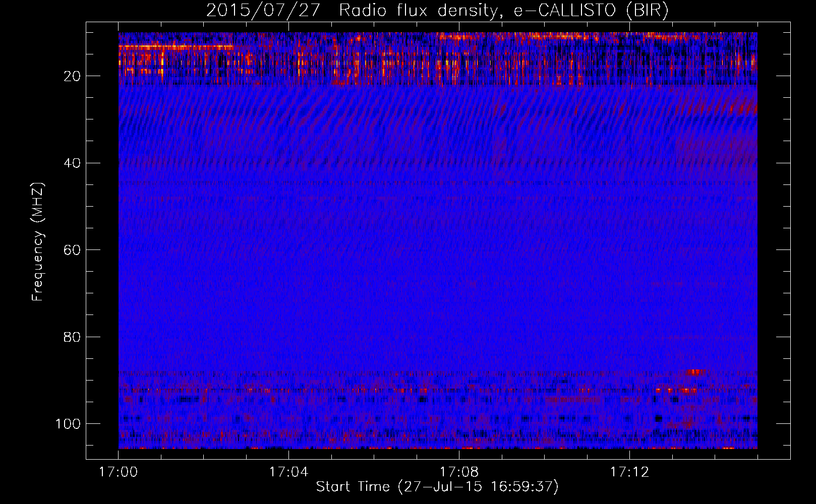The image size is (816, 504).
Task: Click the plot title "2015/07/27 Radio flux density, e-CALLISTO (BIR)"
Action: (437, 10)
